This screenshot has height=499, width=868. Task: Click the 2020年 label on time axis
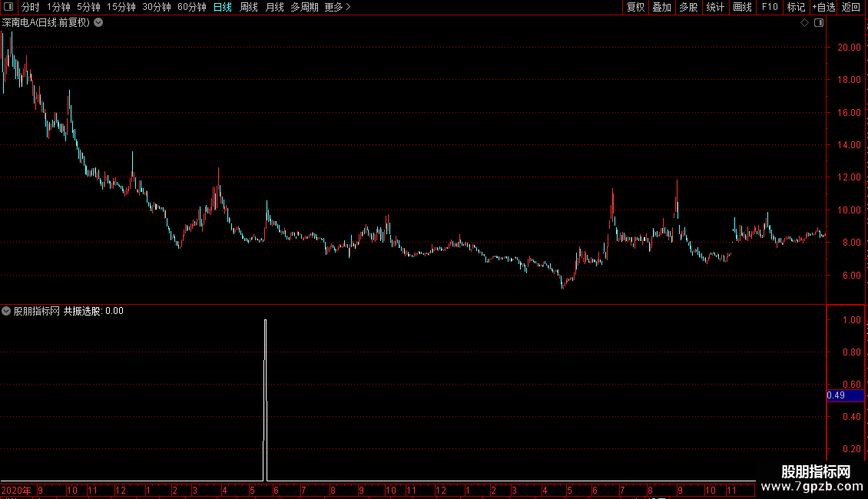click(x=16, y=490)
